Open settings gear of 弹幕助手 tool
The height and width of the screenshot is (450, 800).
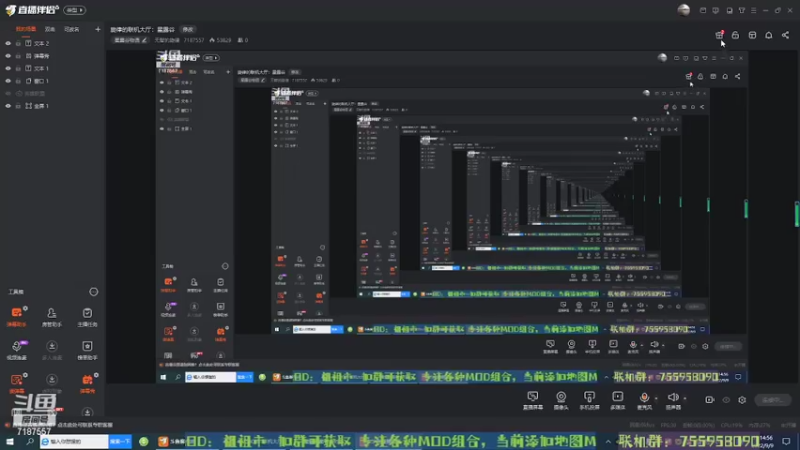[25, 309]
